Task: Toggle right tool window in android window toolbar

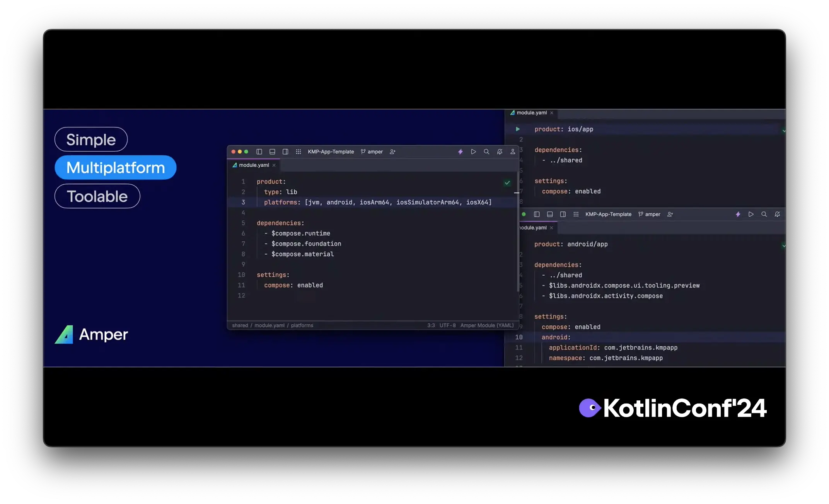Action: click(563, 215)
